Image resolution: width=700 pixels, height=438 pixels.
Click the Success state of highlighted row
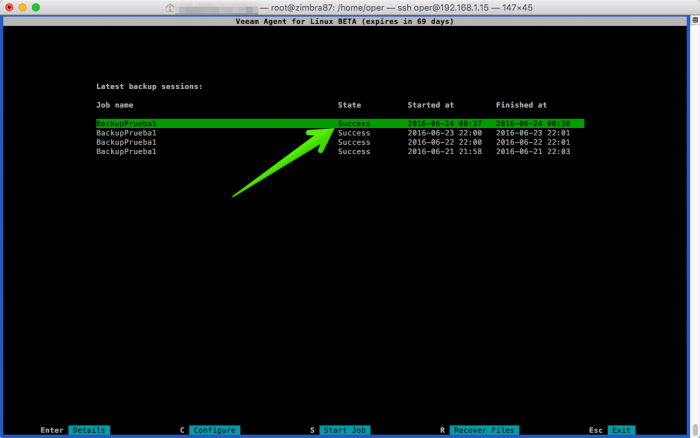click(354, 123)
